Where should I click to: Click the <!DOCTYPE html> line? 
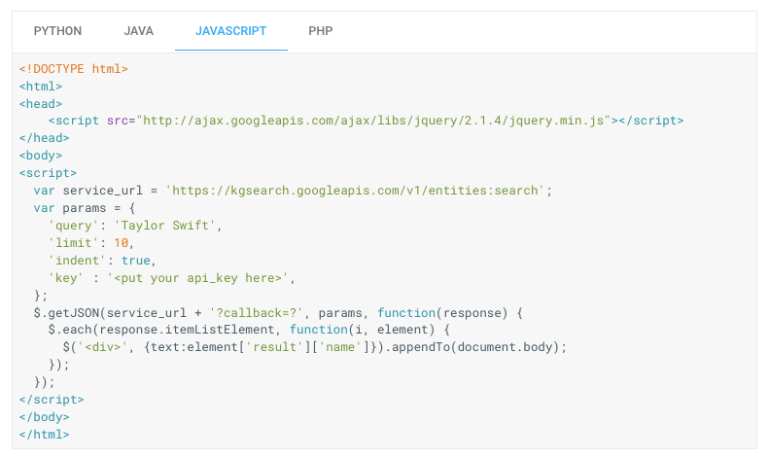click(x=74, y=68)
